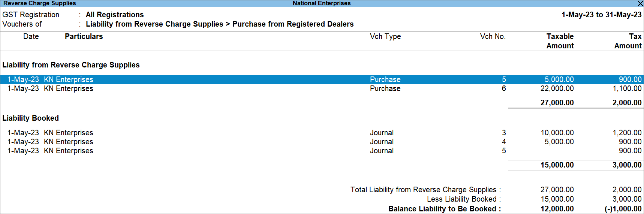Click the Vch No. column header
This screenshot has width=644, height=214.
tap(493, 36)
